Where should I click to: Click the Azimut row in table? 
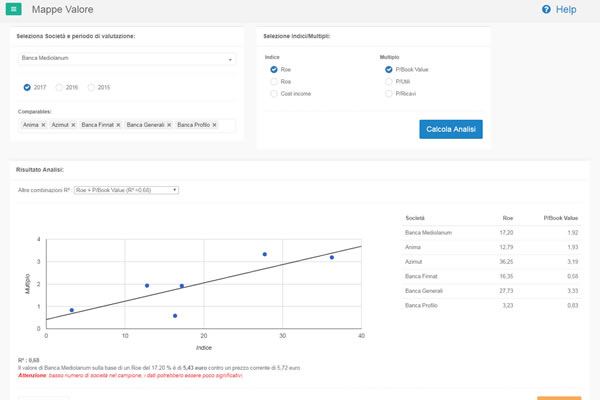tap(492, 262)
